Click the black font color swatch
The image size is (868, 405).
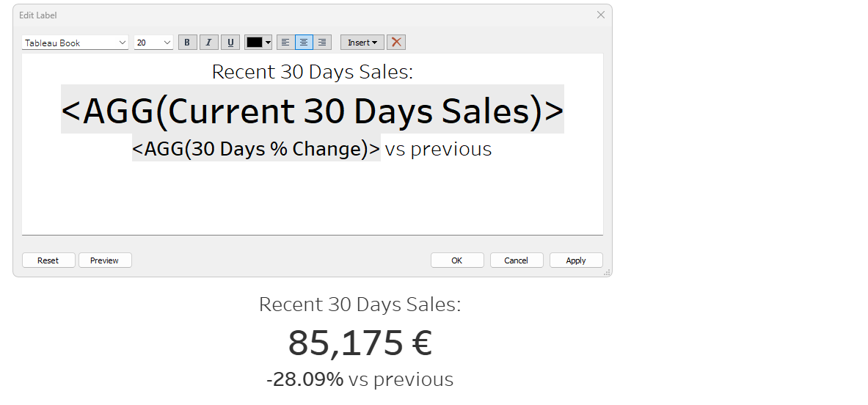click(255, 43)
